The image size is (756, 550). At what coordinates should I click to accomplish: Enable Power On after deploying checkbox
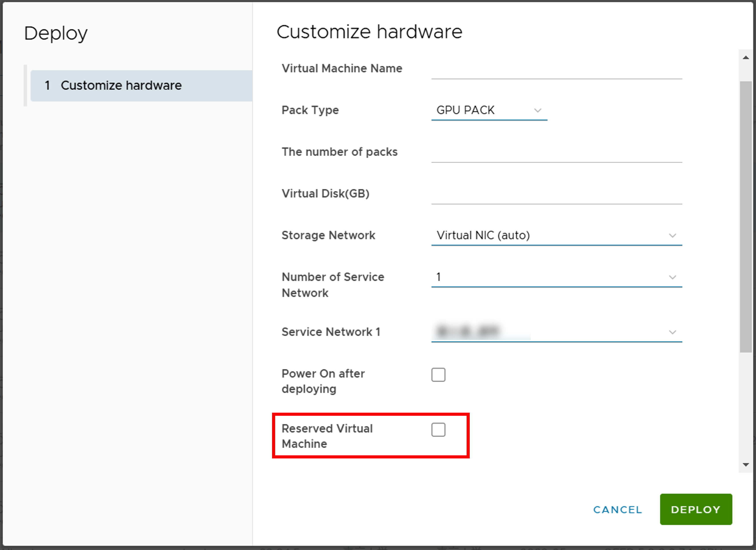438,375
